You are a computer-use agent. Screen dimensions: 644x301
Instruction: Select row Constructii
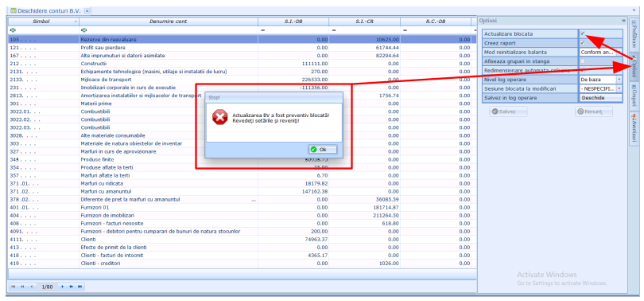(x=242, y=64)
